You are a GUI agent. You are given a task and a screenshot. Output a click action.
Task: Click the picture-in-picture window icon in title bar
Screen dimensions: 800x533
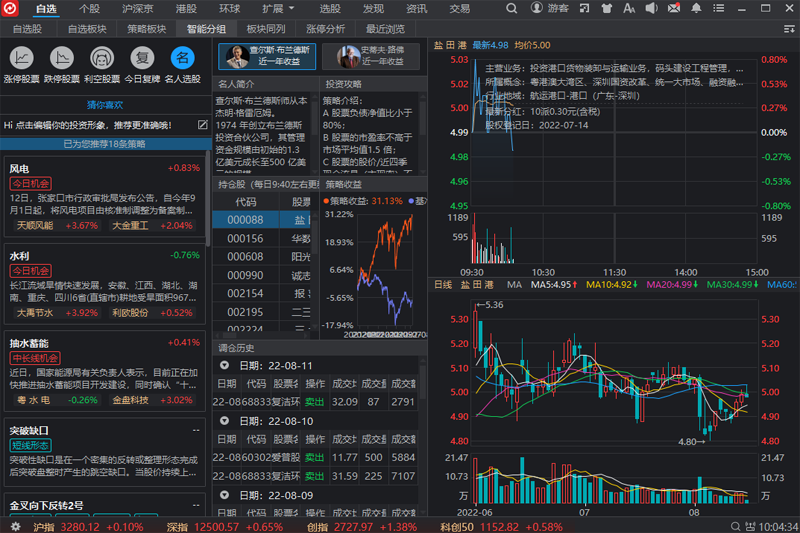(x=584, y=8)
